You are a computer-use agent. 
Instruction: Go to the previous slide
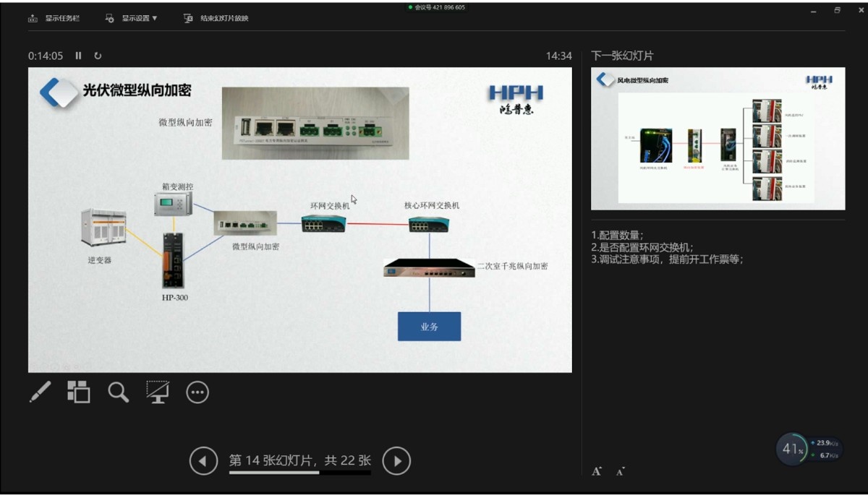(203, 460)
